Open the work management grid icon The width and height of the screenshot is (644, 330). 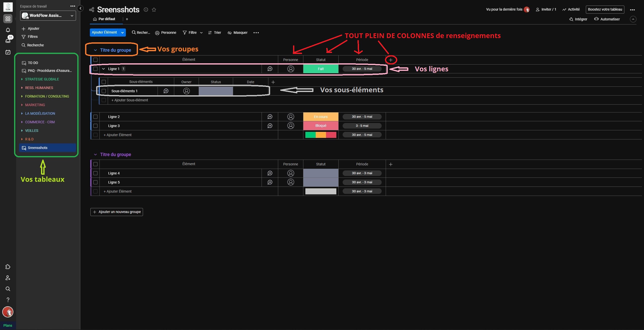coord(8,19)
